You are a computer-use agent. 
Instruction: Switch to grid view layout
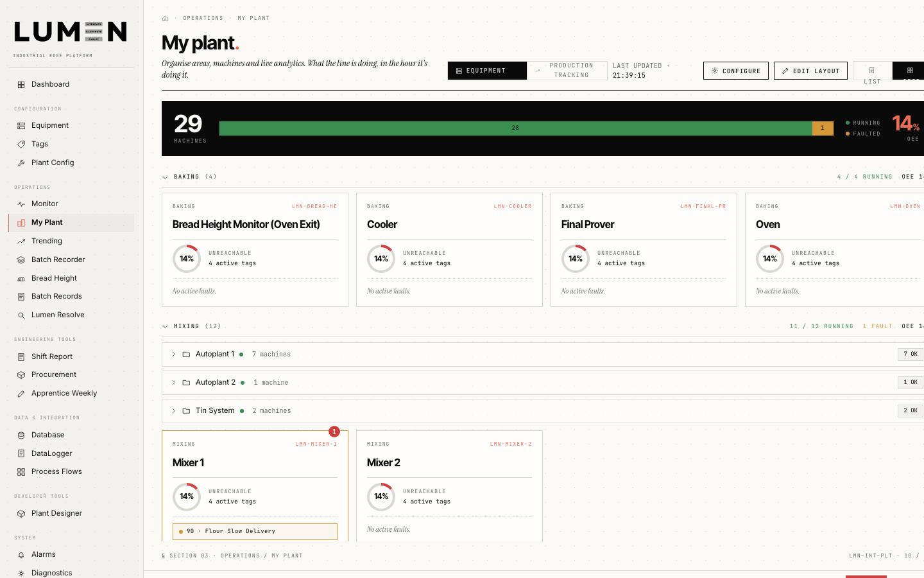point(909,71)
